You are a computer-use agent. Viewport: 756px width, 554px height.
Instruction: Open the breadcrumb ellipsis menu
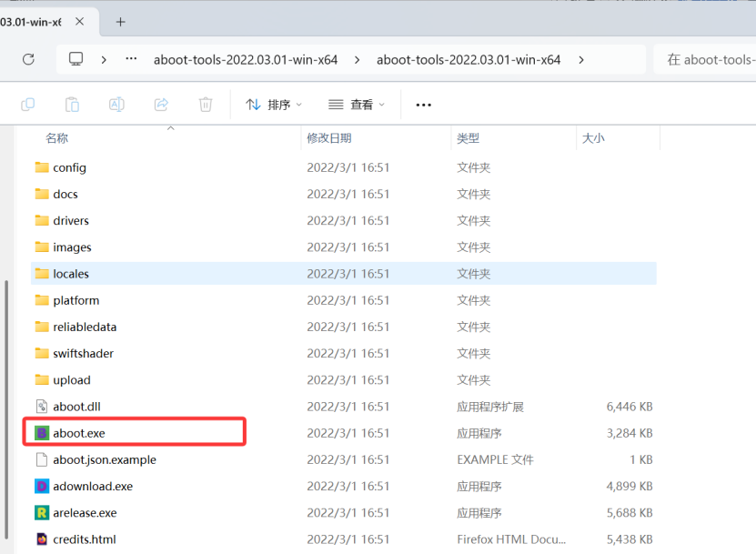tap(131, 59)
